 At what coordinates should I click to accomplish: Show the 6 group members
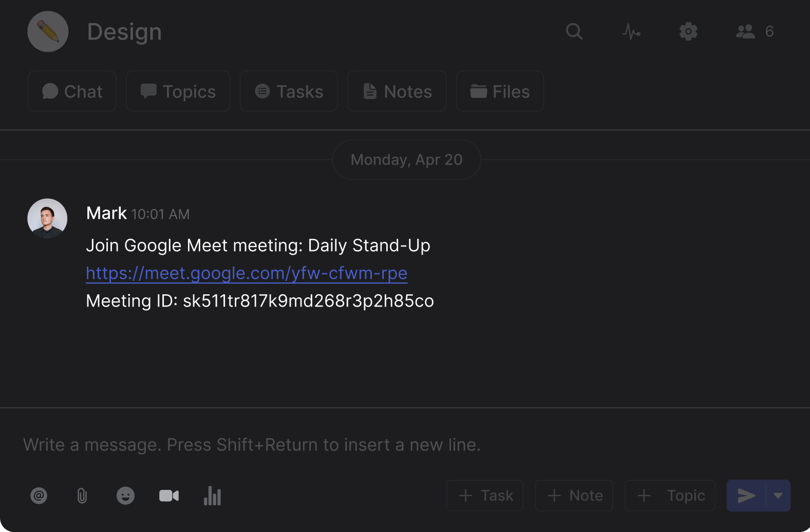click(x=755, y=31)
